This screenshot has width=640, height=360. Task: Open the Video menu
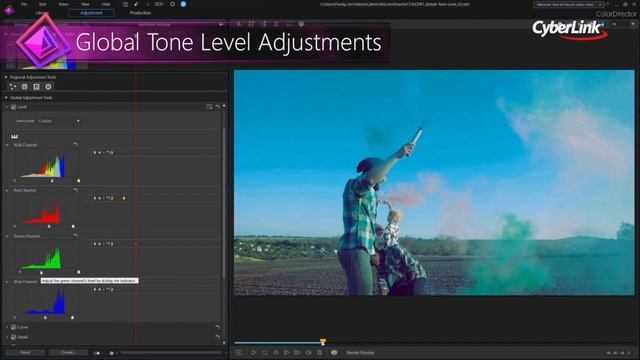pyautogui.click(x=63, y=4)
